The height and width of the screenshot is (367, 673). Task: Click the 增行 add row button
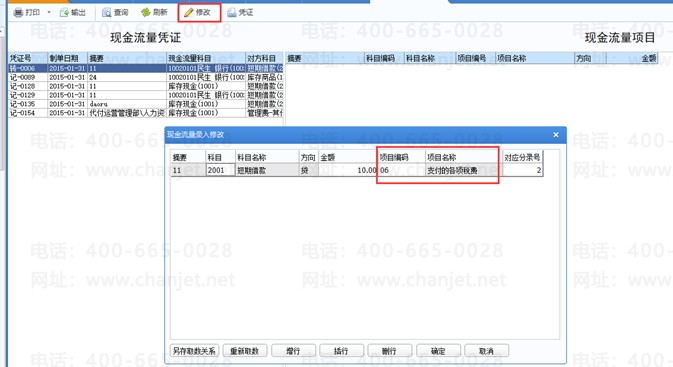tap(293, 351)
